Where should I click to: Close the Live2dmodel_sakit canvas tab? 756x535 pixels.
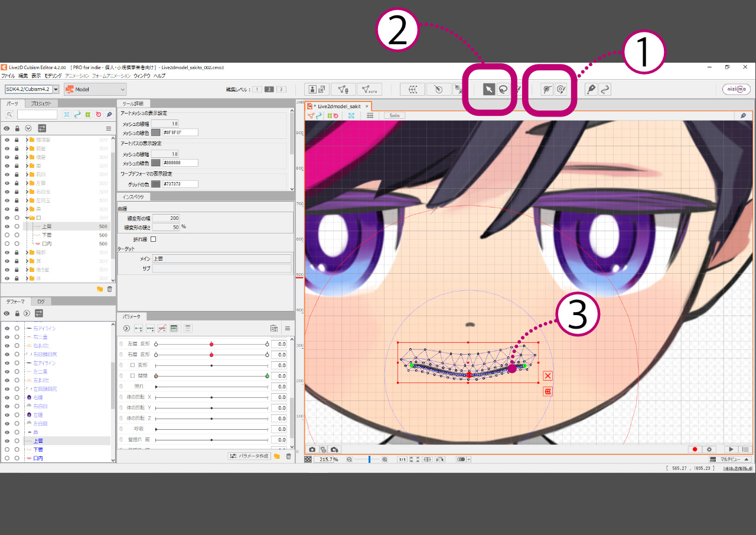click(x=367, y=106)
